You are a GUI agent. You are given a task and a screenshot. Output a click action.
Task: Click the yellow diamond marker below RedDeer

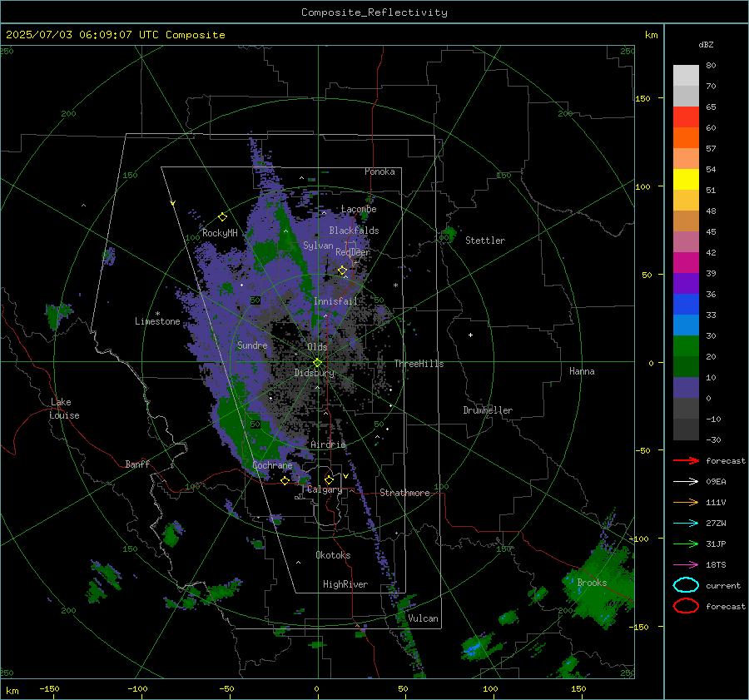point(342,271)
